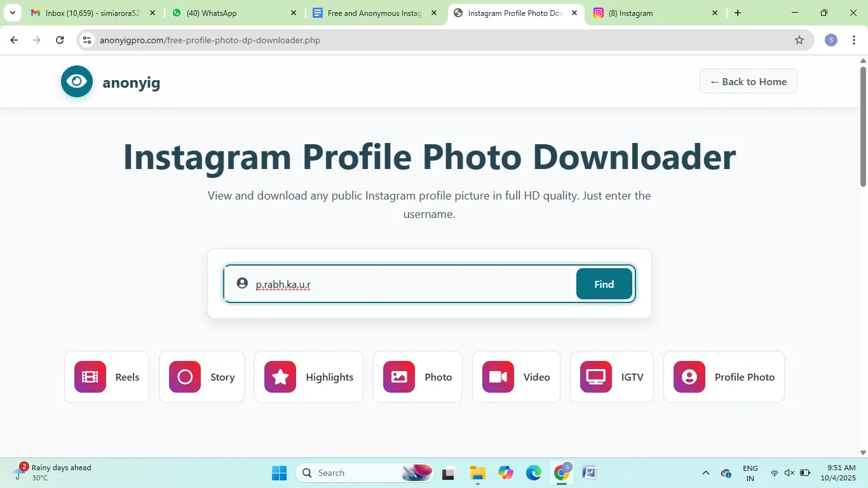
Task: Click the Photo image icon
Action: pos(399,377)
